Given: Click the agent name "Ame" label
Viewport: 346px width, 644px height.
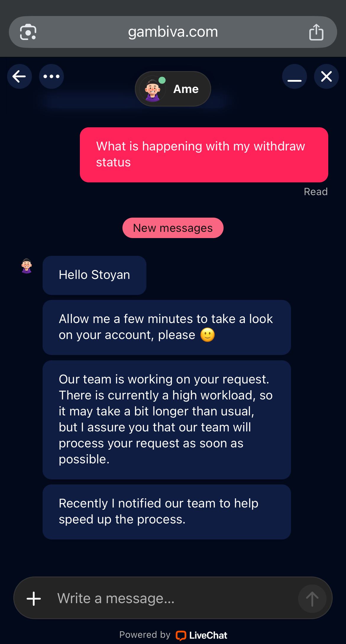Looking at the screenshot, I should (186, 89).
